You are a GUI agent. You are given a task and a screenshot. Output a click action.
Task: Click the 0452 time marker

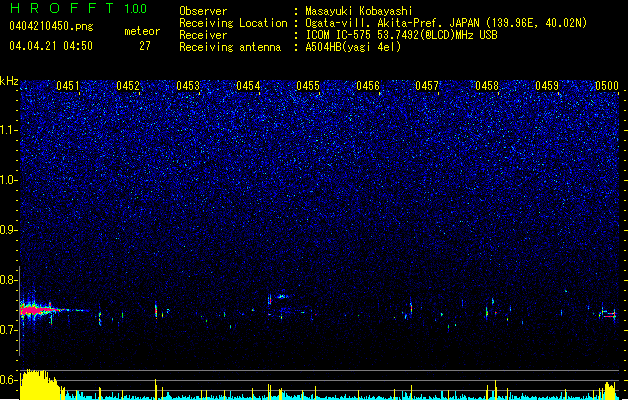128,86
